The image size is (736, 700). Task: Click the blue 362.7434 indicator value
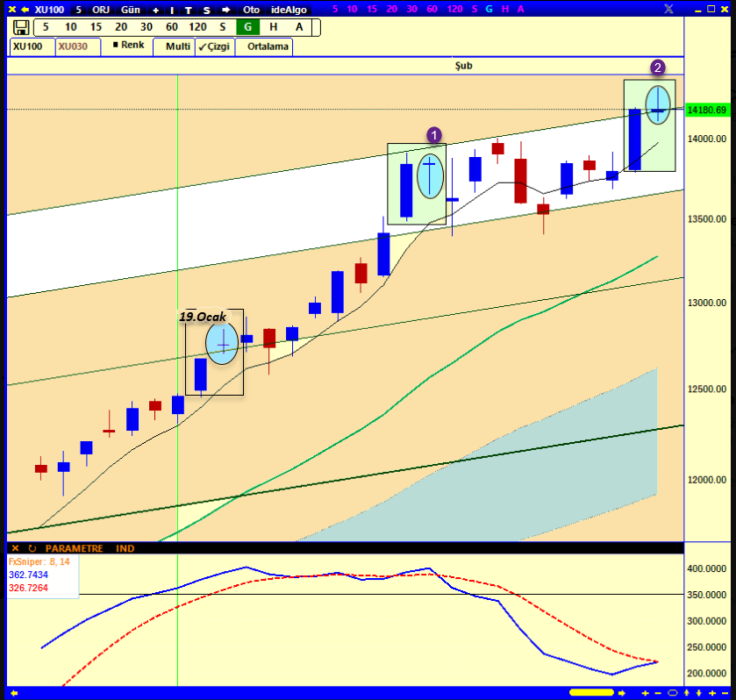(x=28, y=575)
